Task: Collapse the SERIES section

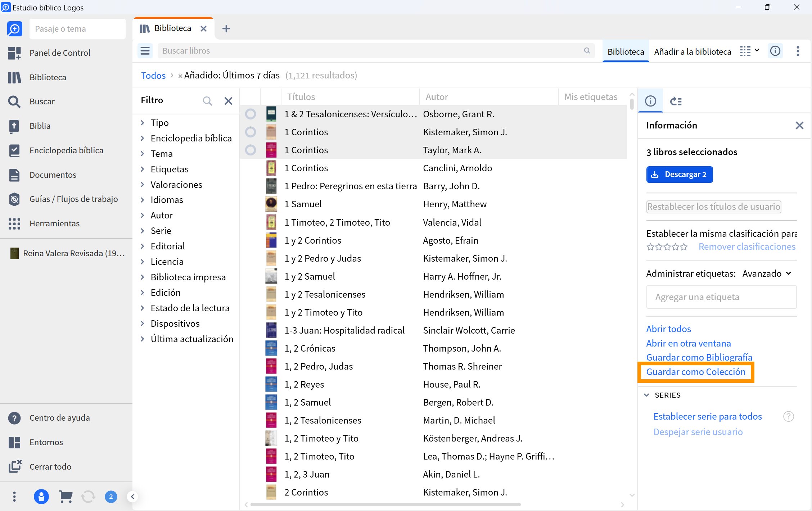Action: point(646,395)
